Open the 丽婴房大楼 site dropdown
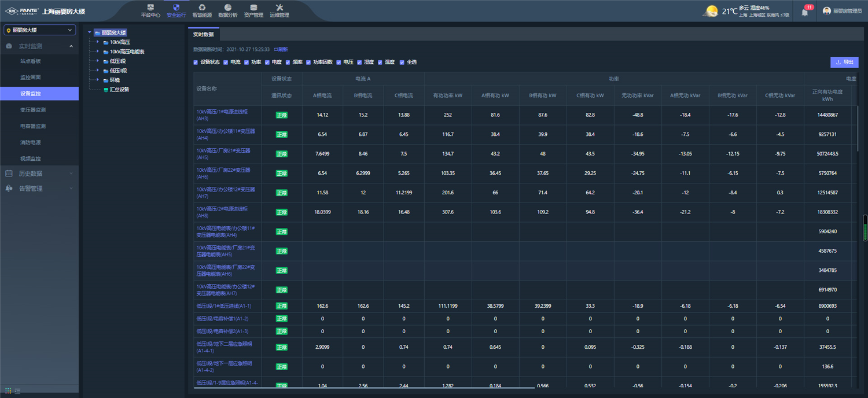The image size is (868, 398). [39, 30]
